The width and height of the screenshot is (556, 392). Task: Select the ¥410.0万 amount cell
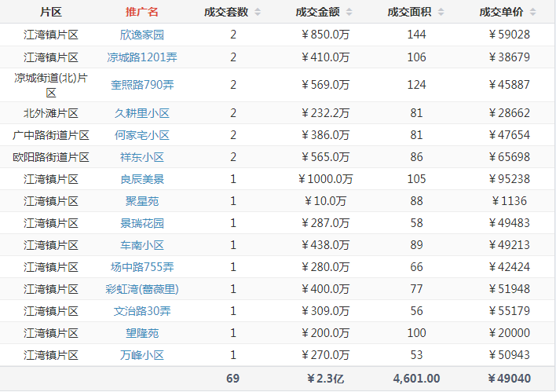[x=325, y=57]
